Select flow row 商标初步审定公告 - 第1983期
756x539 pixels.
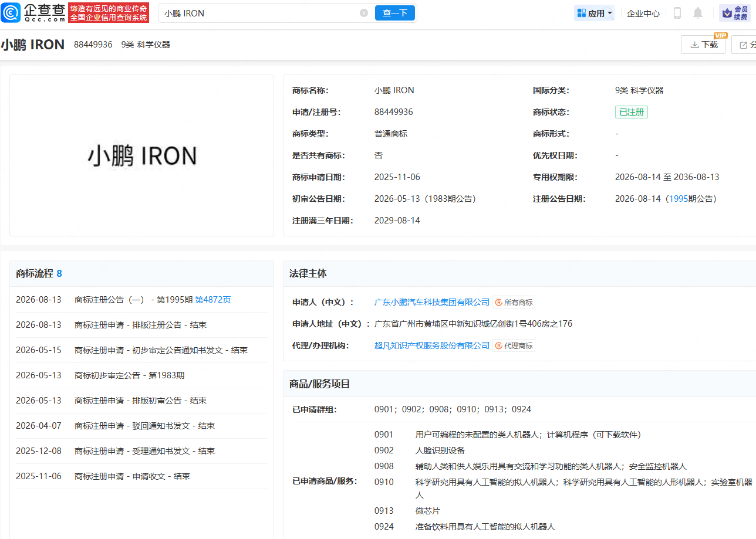[x=141, y=375]
